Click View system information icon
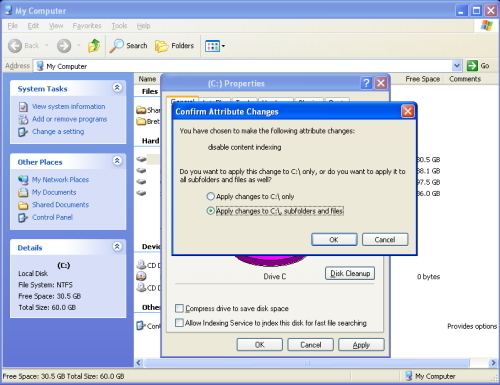 click(23, 107)
